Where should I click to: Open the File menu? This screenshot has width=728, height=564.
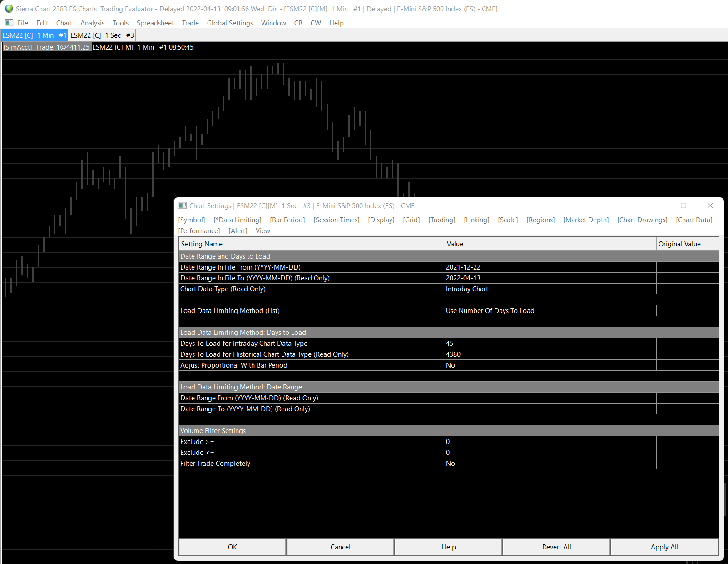tap(23, 23)
